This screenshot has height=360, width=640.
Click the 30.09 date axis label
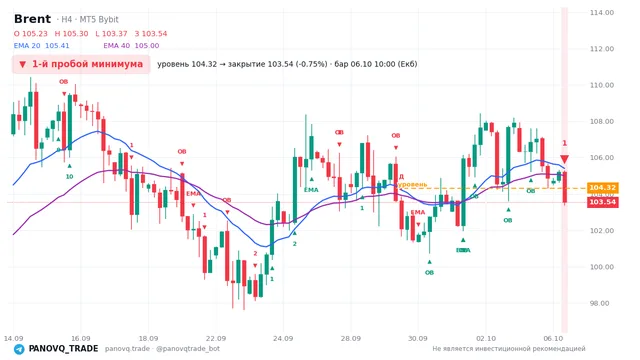[418, 338]
